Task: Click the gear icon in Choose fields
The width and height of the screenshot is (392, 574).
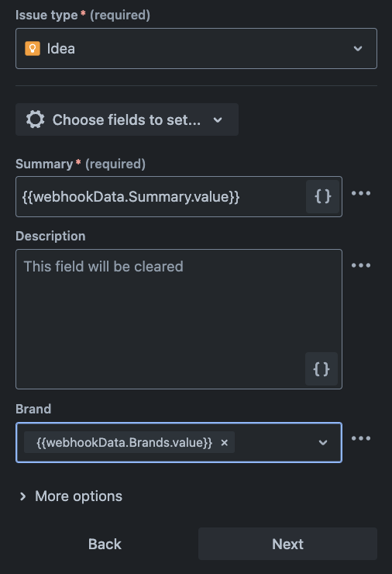Action: point(35,119)
